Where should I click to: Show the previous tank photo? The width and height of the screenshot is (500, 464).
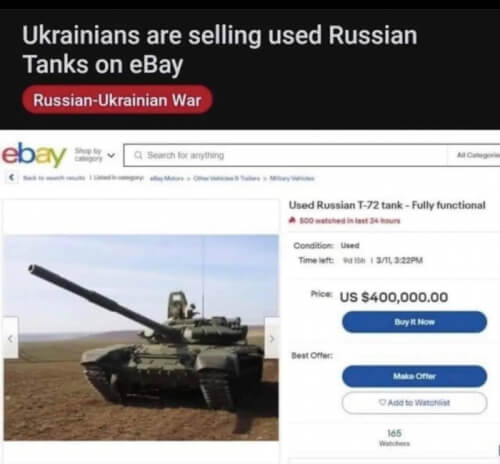11,339
